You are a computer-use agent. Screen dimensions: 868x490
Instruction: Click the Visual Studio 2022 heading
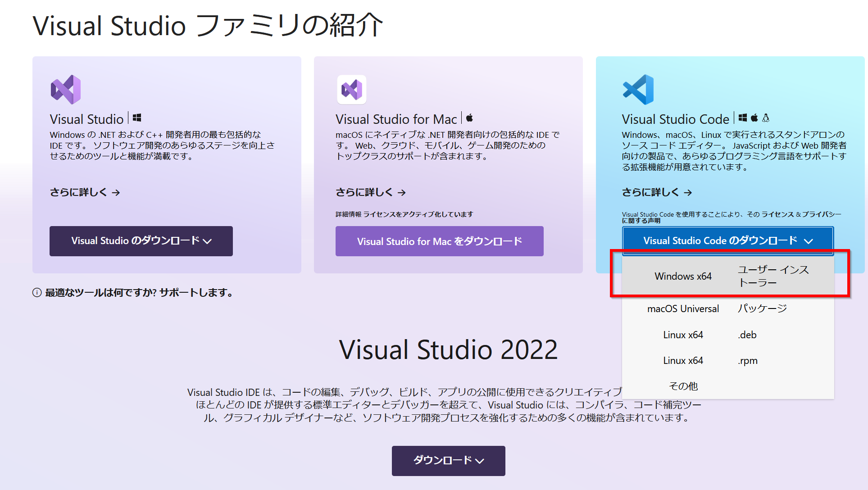(x=449, y=349)
